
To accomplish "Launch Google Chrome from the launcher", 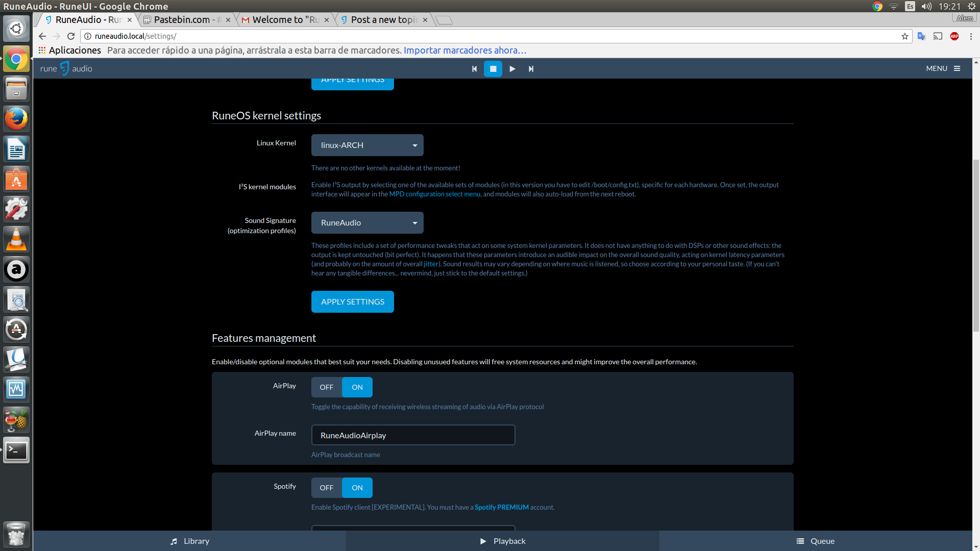I will 16,59.
